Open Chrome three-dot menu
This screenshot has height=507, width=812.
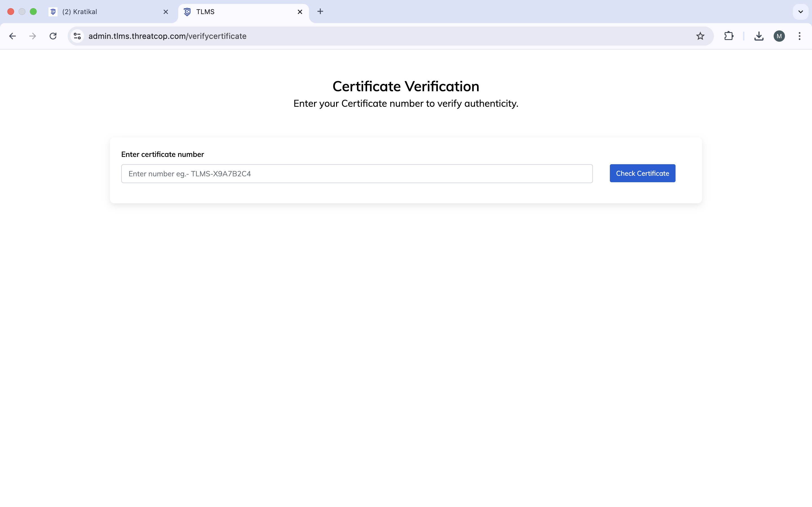click(800, 36)
